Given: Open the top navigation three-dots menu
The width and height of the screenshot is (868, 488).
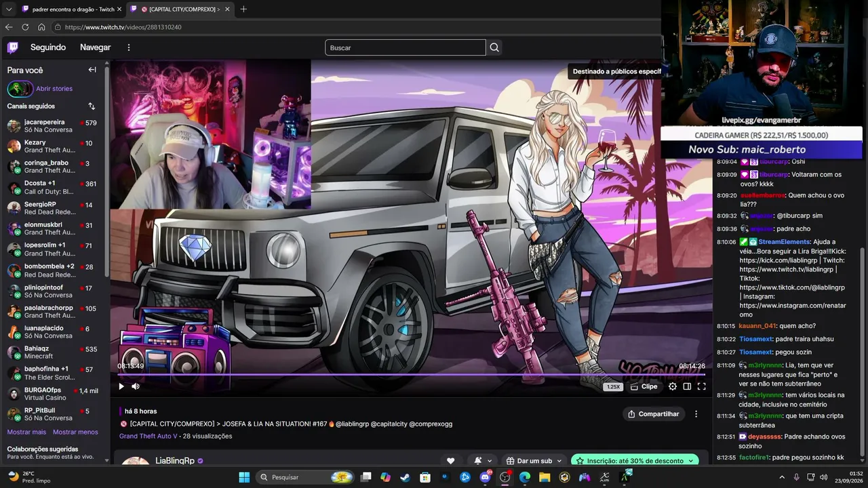Looking at the screenshot, I should pos(129,47).
